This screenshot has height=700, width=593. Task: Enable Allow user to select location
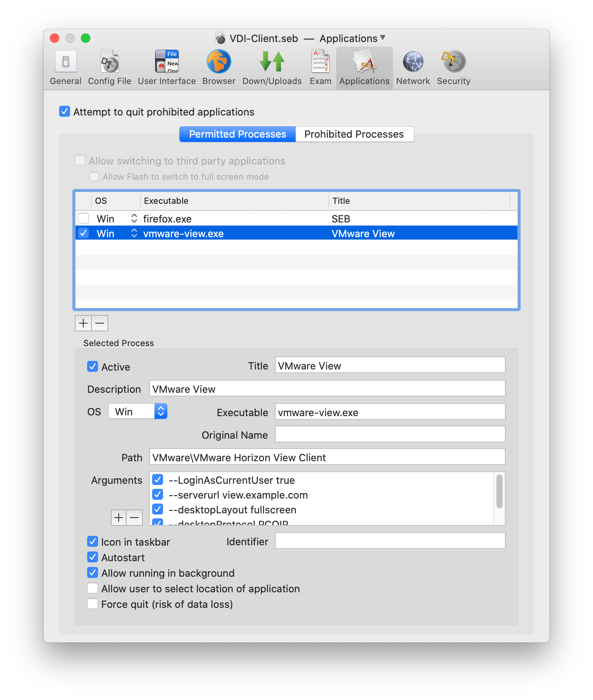pyautogui.click(x=93, y=588)
